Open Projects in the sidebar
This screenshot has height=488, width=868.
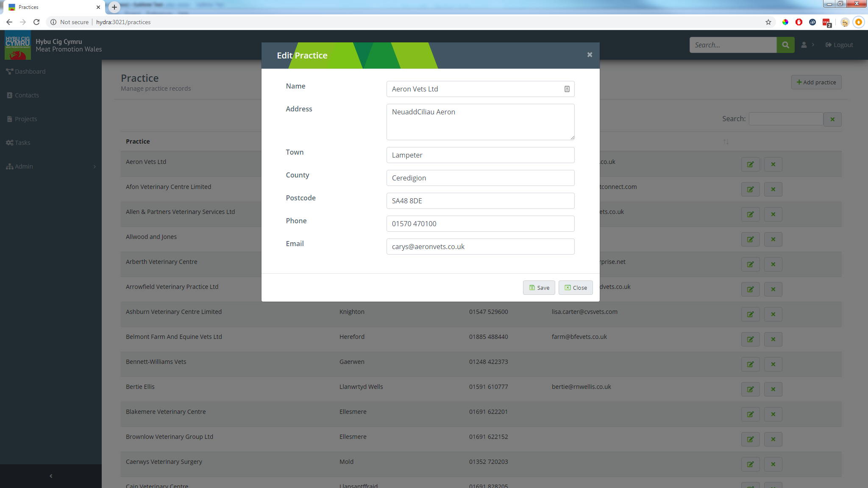(25, 119)
